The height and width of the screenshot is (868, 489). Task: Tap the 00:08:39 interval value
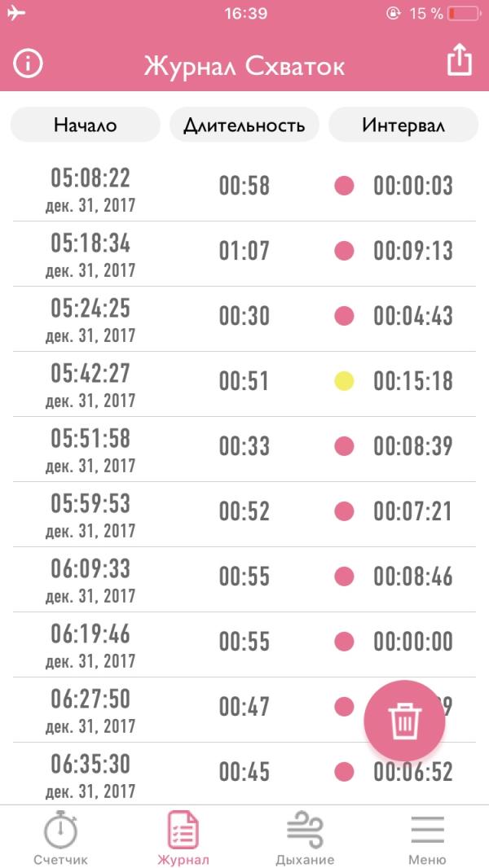tap(412, 446)
